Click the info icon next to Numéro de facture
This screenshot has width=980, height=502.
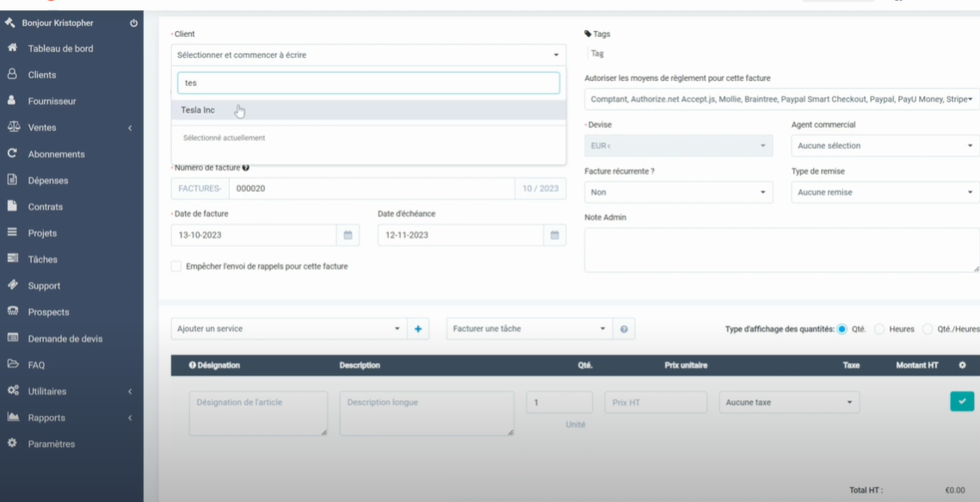(x=246, y=168)
